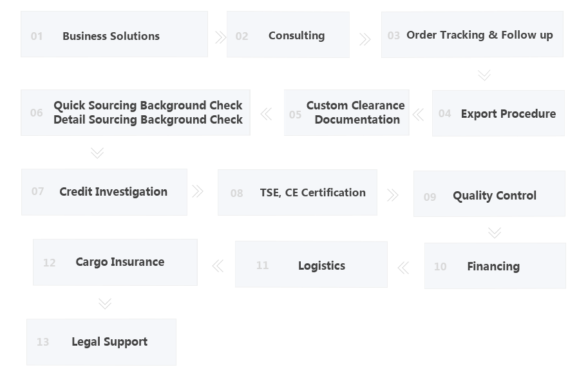588x374 pixels.
Task: Click the left arrow beside Custom Clearance Documentation
Action: pyautogui.click(x=266, y=115)
